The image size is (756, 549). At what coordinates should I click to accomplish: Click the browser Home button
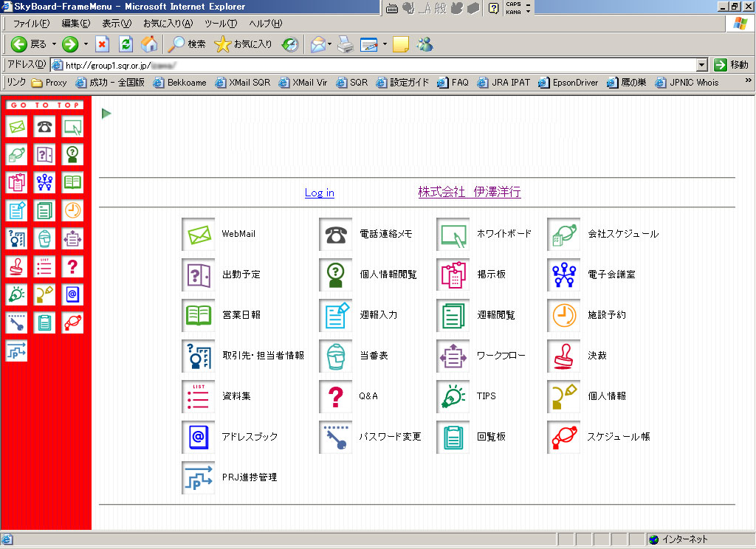pyautogui.click(x=149, y=44)
